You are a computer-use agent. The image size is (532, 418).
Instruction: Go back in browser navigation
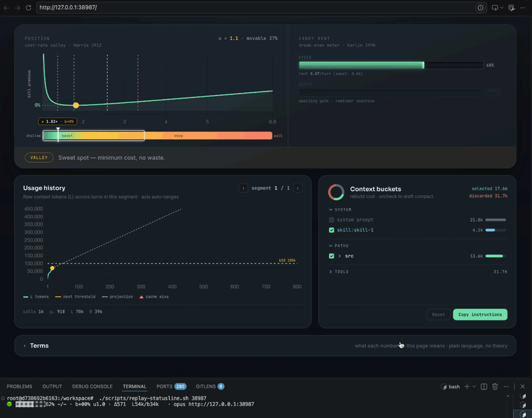(x=7, y=7)
